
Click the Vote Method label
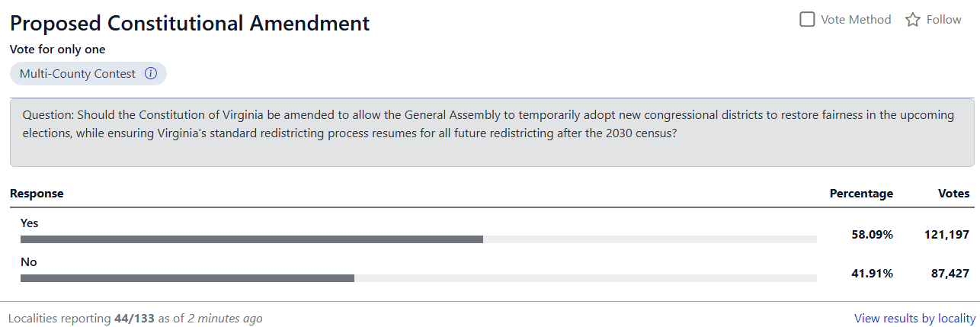(856, 20)
